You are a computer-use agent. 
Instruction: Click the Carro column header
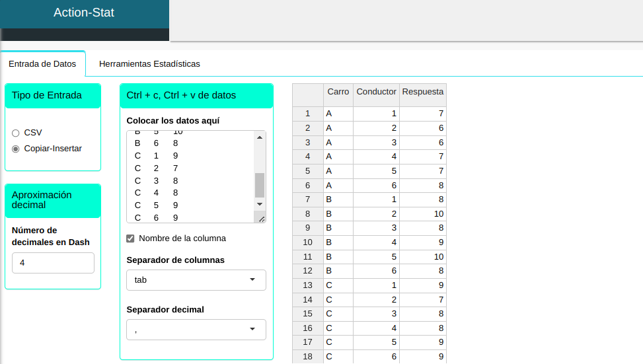coord(338,92)
